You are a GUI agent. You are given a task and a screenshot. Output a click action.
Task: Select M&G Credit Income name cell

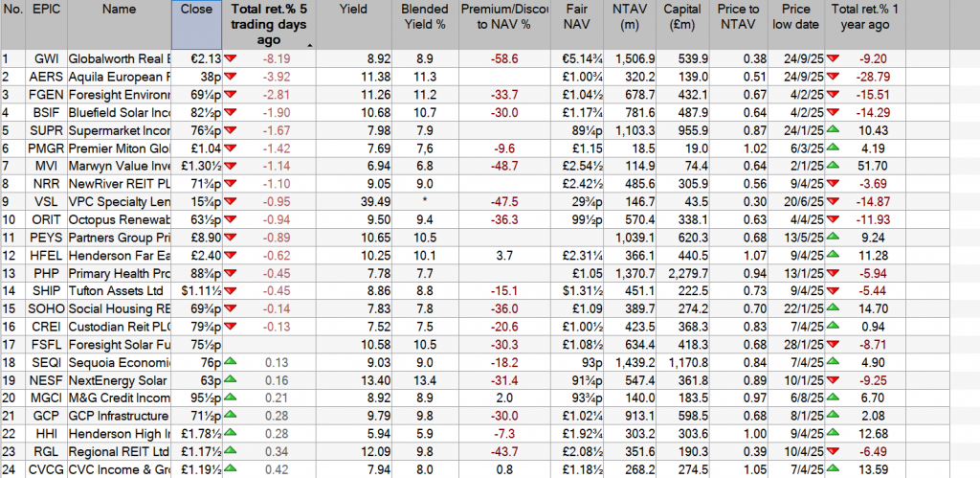pyautogui.click(x=119, y=398)
